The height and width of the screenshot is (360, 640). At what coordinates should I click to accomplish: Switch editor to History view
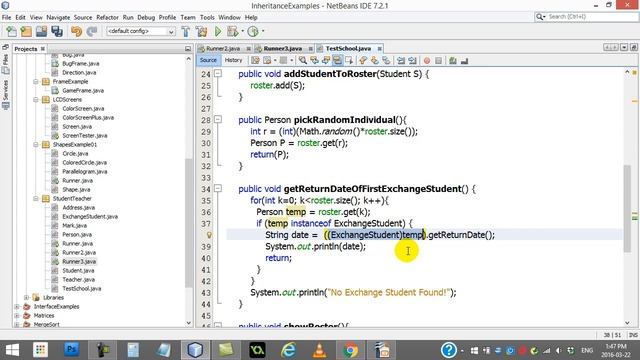tap(233, 60)
